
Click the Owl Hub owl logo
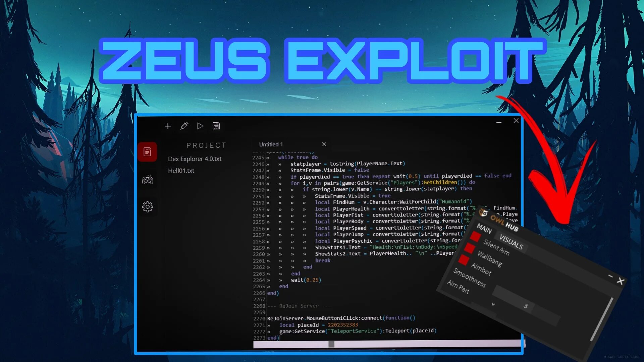[x=483, y=213]
